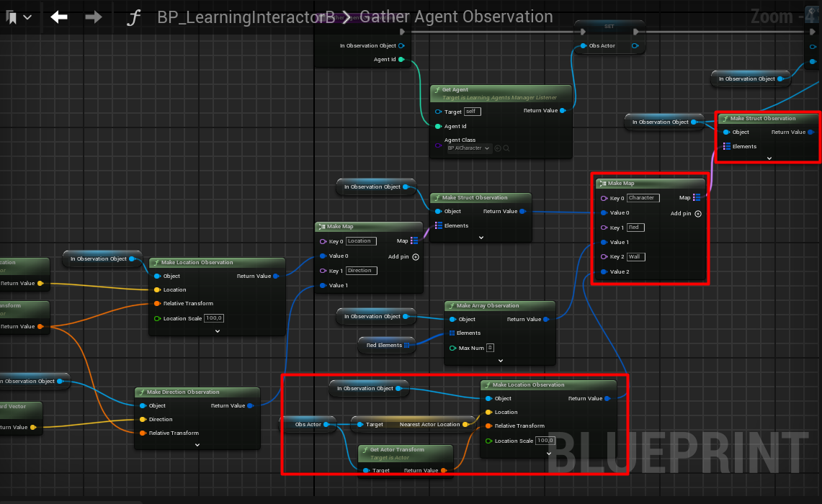Click the Max Num pin on Make Array Observation
The image size is (822, 504).
[x=453, y=348]
